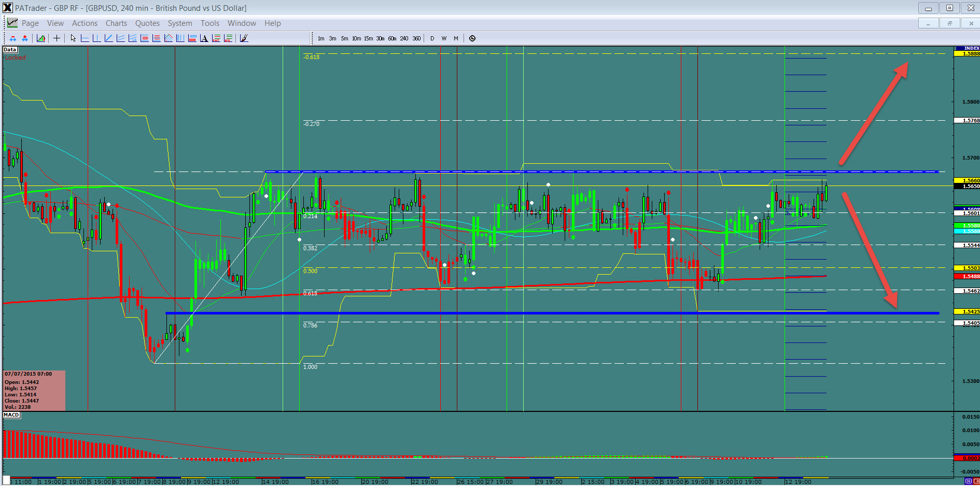
Task: Click the -0.270 Fibonacci extension label
Action: click(x=311, y=124)
